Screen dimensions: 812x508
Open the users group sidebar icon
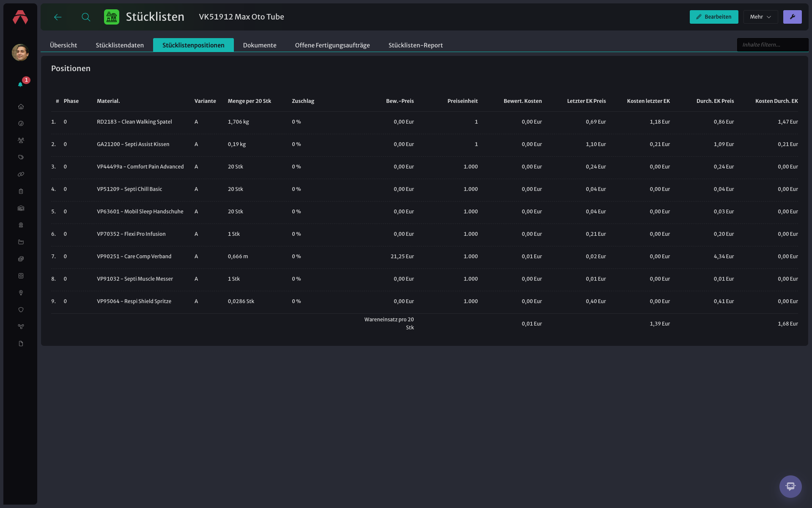pos(21,141)
